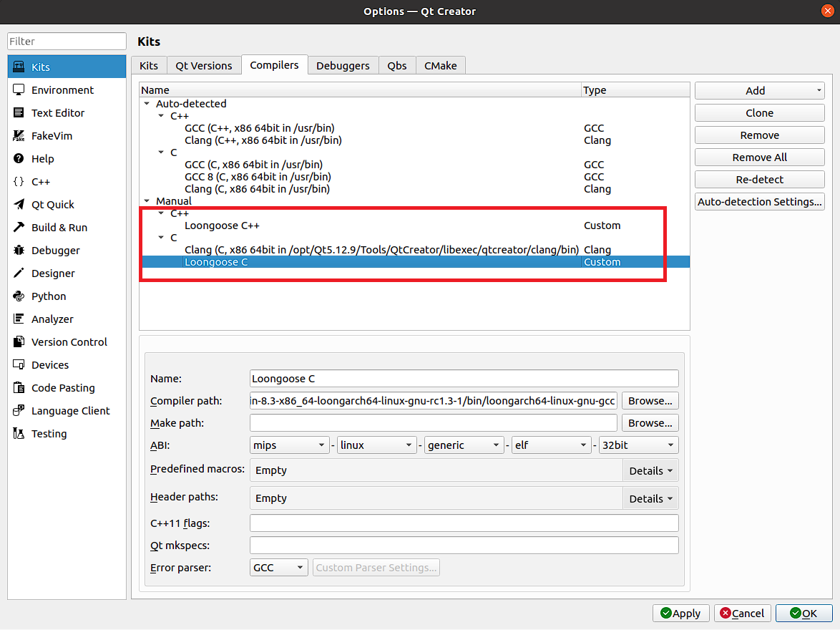This screenshot has width=840, height=630.
Task: Open the Error parser GCC dropdown
Action: (x=278, y=567)
